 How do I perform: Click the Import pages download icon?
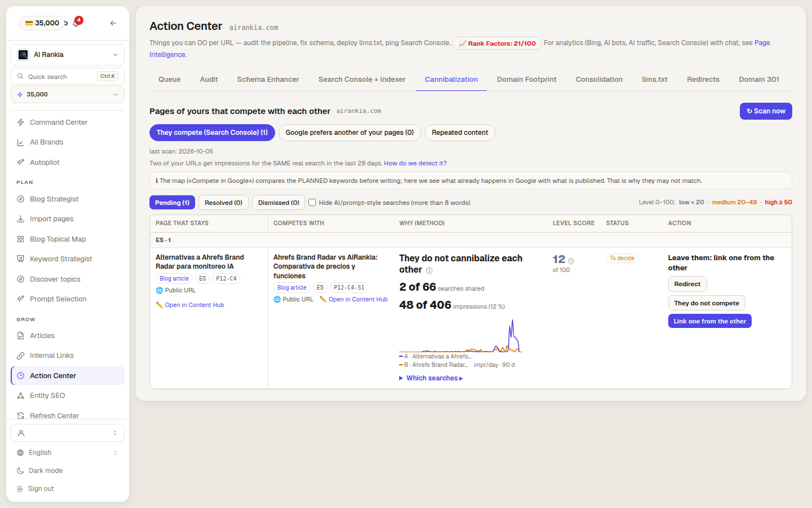(x=20, y=219)
